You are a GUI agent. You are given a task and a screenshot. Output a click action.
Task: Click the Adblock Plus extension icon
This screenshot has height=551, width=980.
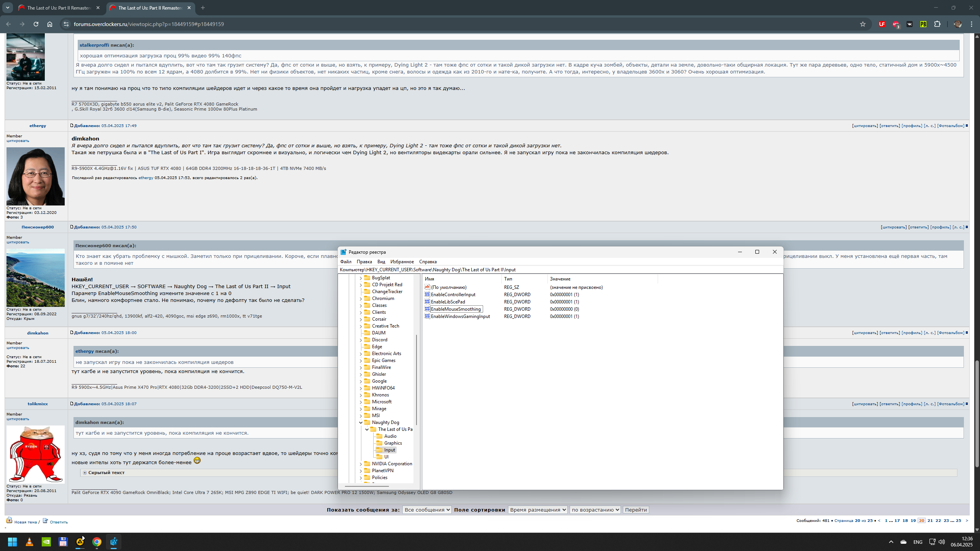[896, 24]
